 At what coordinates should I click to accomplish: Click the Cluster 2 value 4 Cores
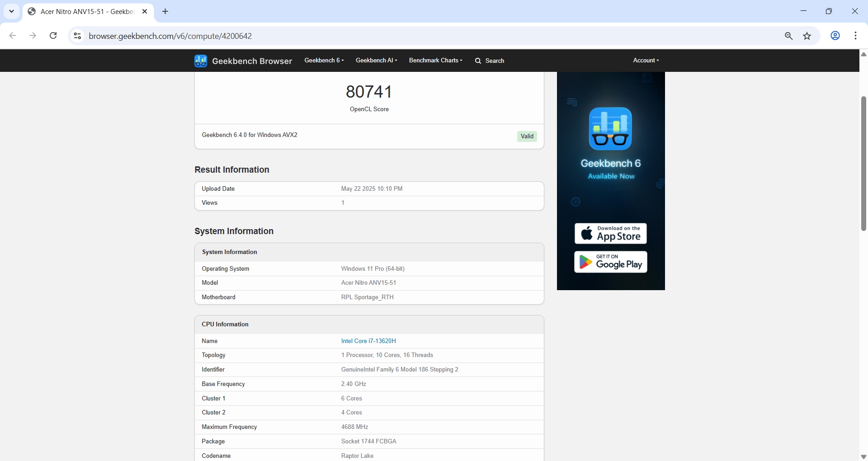[x=351, y=413]
